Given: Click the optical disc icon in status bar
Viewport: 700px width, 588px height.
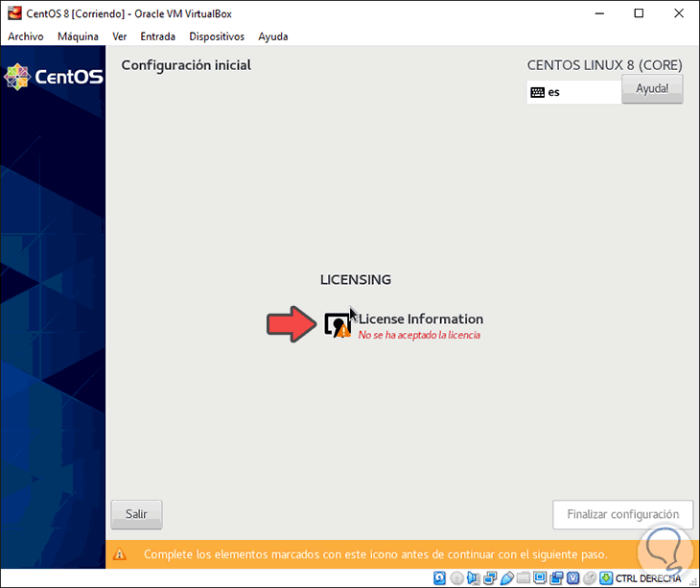Looking at the screenshot, I should tap(456, 578).
